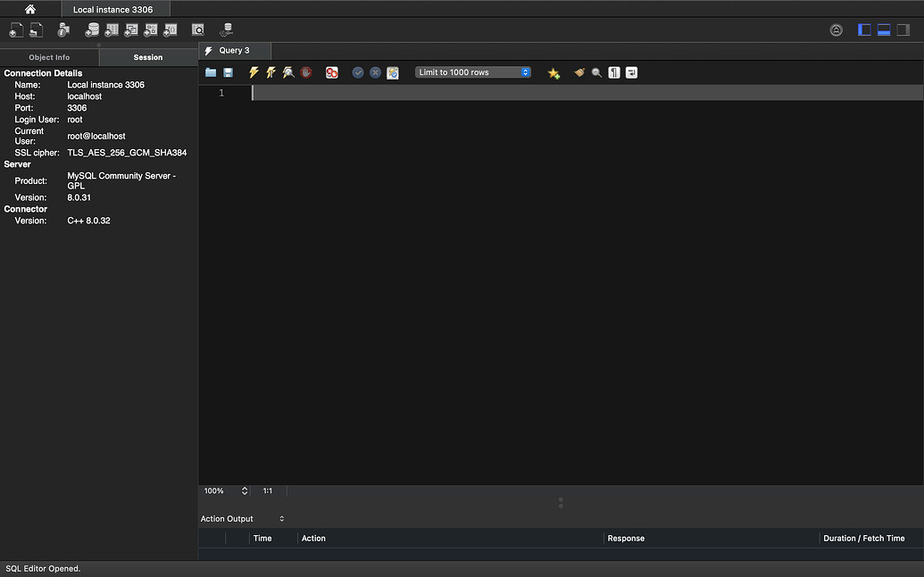Create a new schema icon

coord(92,29)
